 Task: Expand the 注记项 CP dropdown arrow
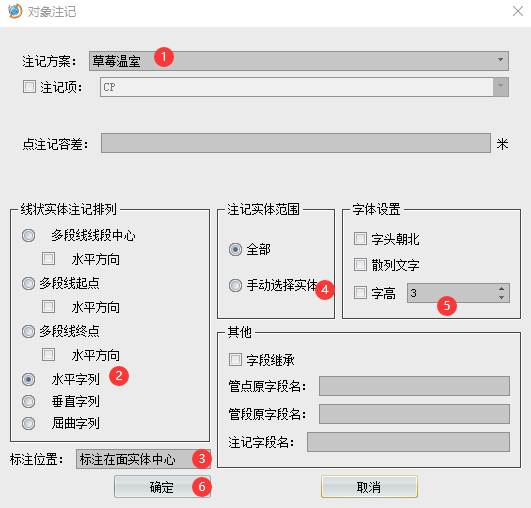tap(501, 87)
